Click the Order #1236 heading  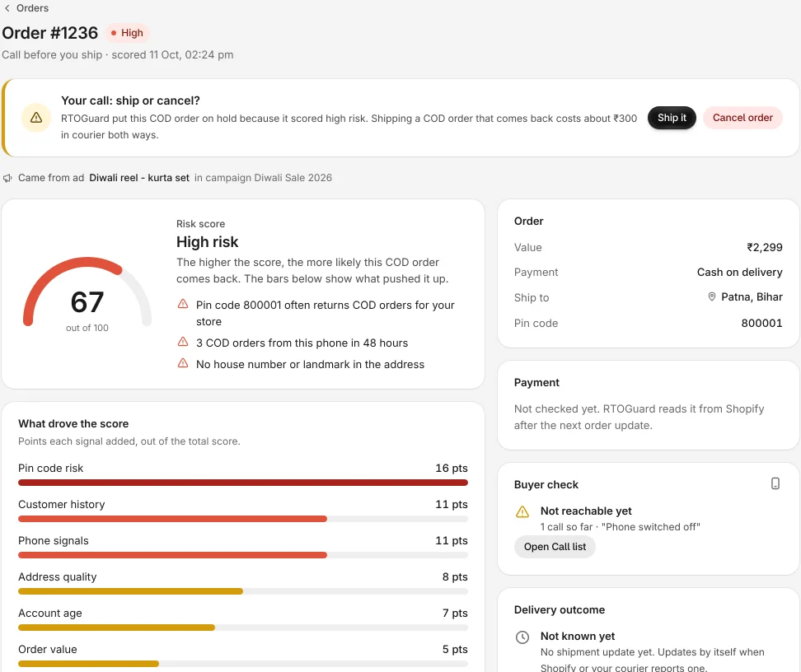click(x=50, y=33)
